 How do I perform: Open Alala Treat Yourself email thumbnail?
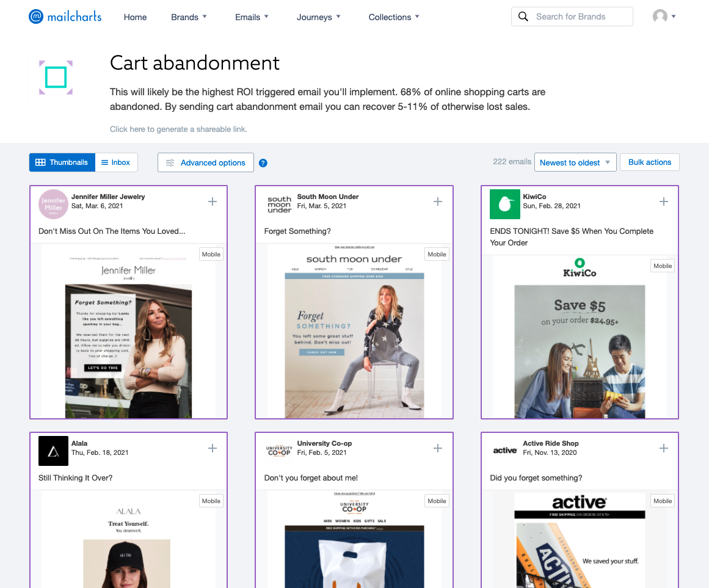128,540
